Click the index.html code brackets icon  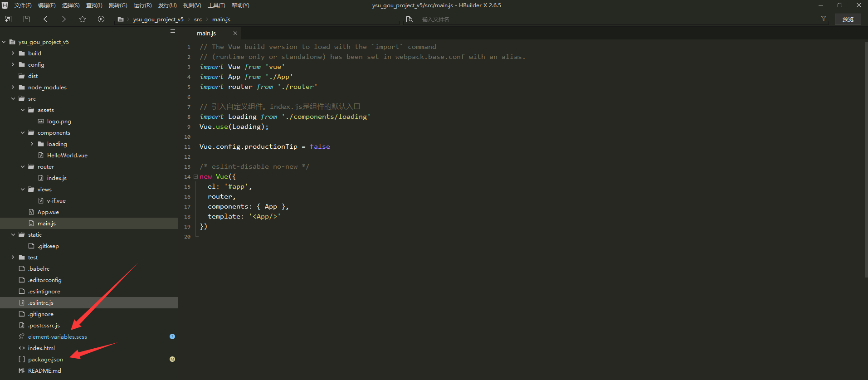pyautogui.click(x=22, y=348)
